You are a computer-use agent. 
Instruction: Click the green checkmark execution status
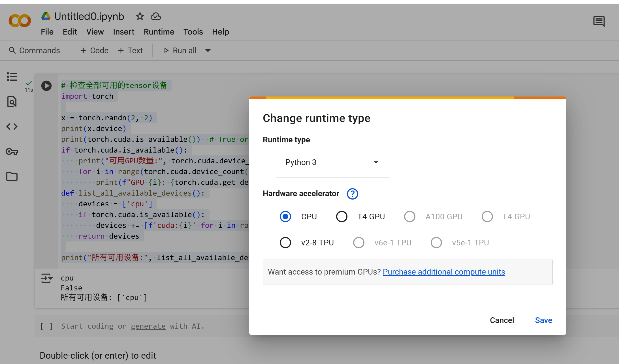pos(29,83)
